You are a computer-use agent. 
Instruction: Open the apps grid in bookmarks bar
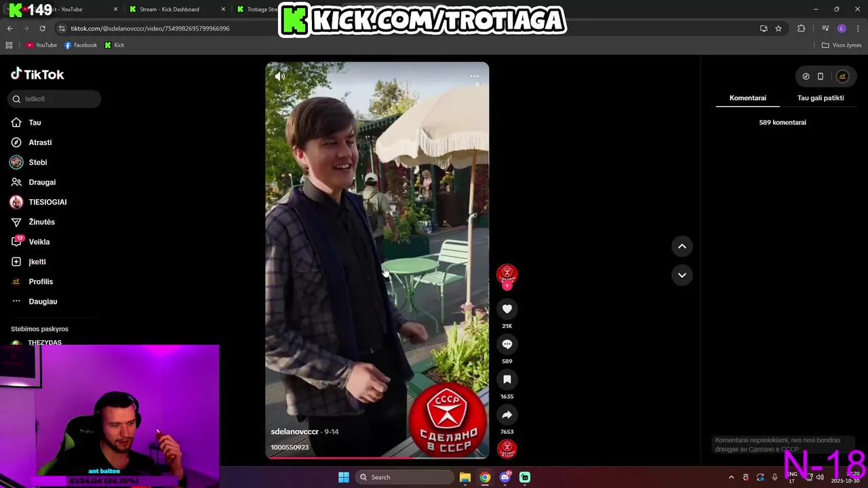pos(9,45)
